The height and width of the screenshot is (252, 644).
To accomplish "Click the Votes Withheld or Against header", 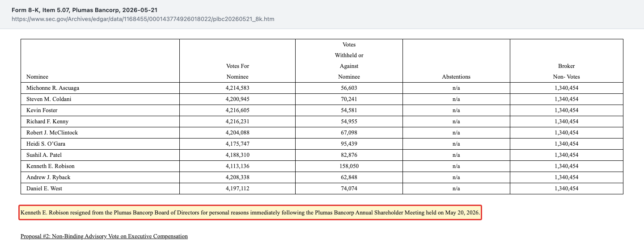I will [x=349, y=61].
